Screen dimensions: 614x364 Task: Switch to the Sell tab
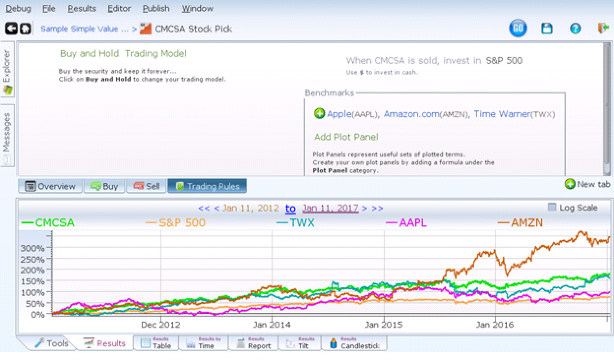(x=146, y=186)
